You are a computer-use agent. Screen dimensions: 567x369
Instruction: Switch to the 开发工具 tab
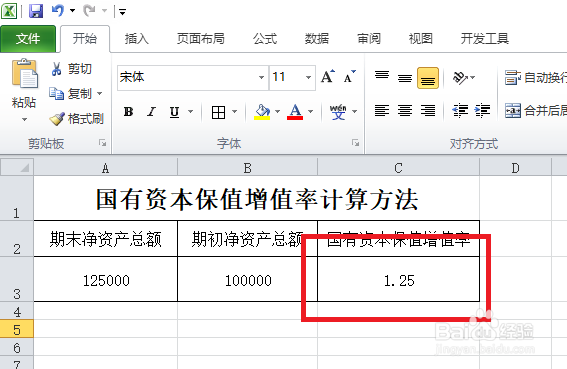[485, 39]
